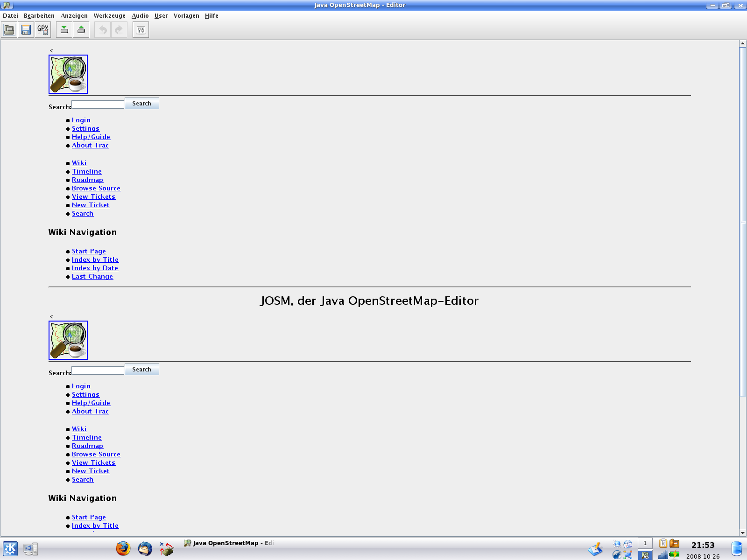Screen dimensions: 747x560
Task: Open the Preferences toolbar icon
Action: click(x=141, y=30)
